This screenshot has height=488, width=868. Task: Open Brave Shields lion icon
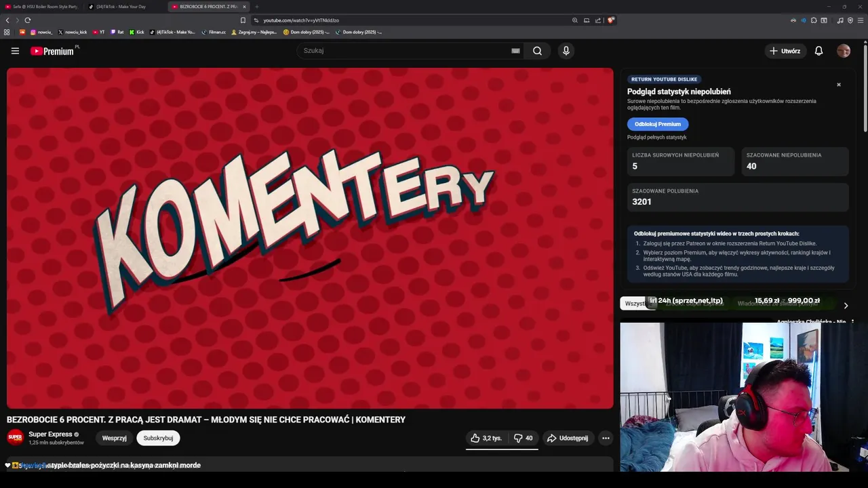610,20
